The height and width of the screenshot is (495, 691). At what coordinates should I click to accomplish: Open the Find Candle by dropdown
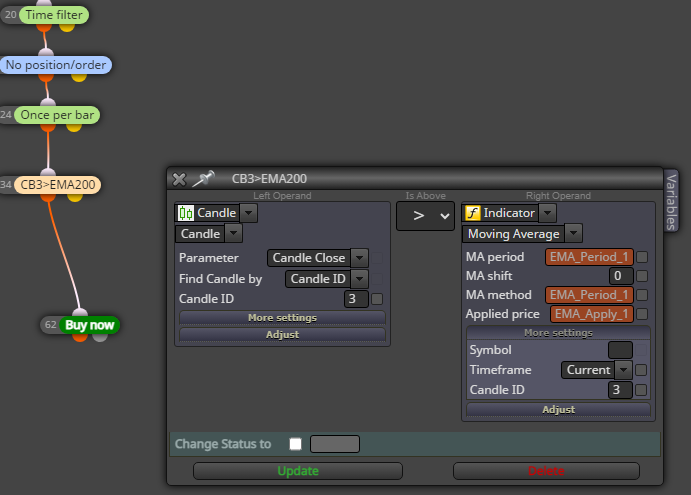[x=360, y=279]
